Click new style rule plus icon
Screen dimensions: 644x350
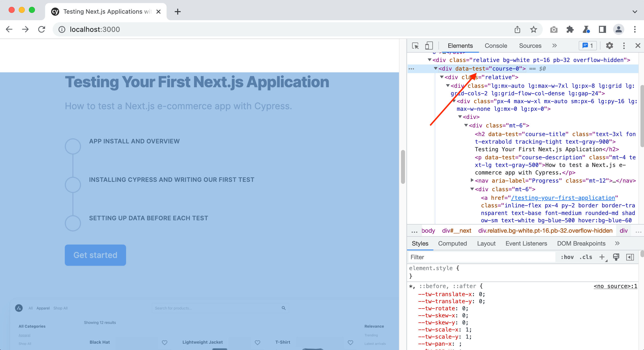coord(602,257)
